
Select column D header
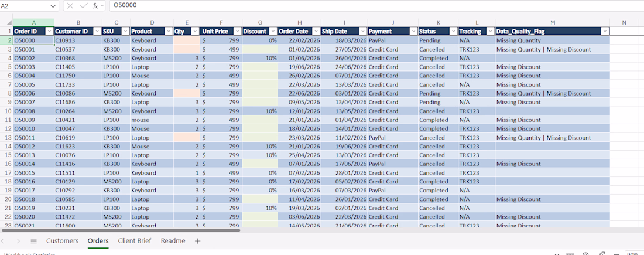point(152,23)
